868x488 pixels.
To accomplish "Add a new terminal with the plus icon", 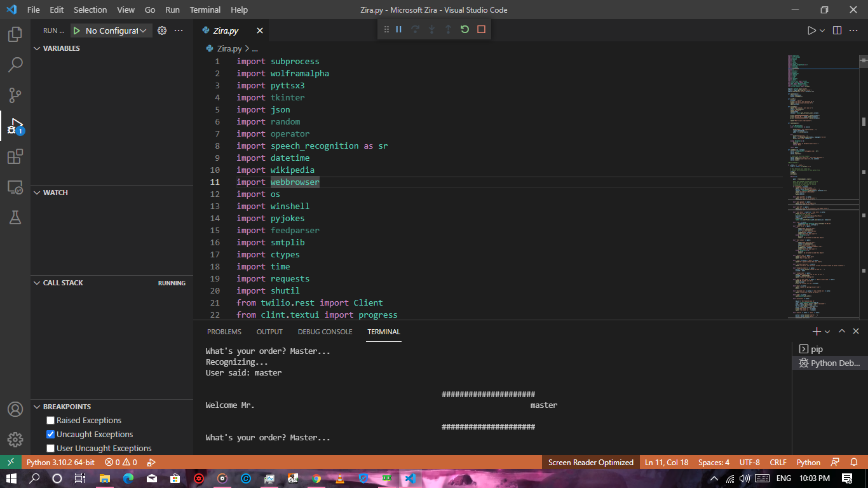I will [x=817, y=331].
